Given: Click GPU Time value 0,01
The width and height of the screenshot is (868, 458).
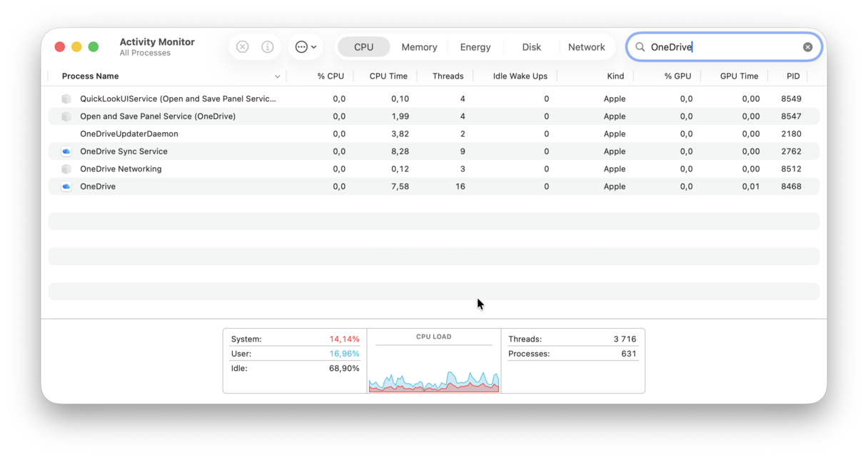Looking at the screenshot, I should coord(750,186).
